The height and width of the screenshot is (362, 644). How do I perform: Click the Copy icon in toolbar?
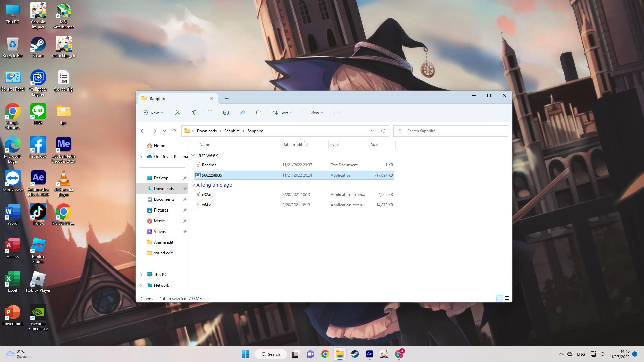pos(194,113)
